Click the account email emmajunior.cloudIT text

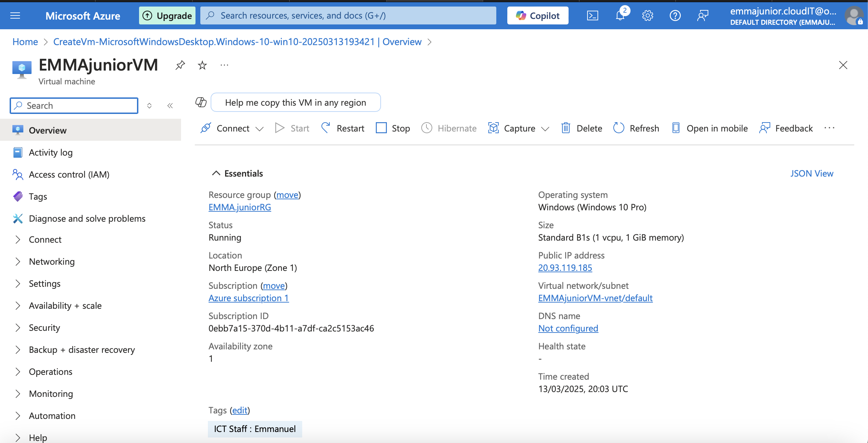pyautogui.click(x=783, y=11)
